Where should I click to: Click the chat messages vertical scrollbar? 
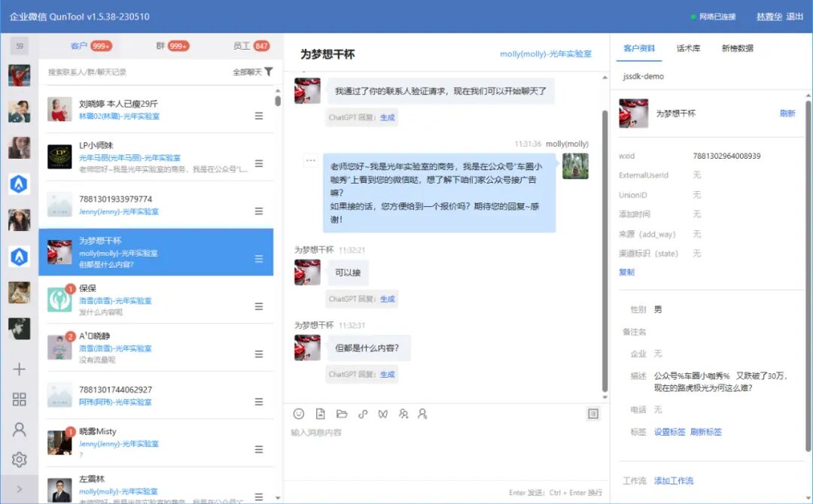604,250
